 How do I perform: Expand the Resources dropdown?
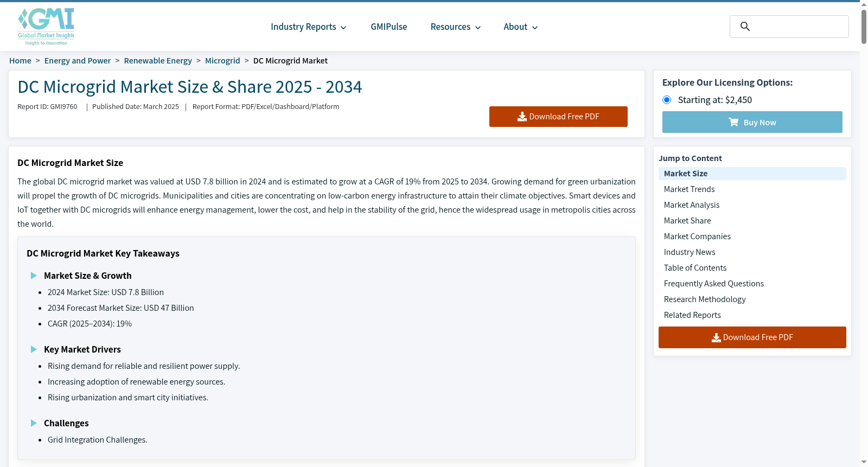[455, 27]
